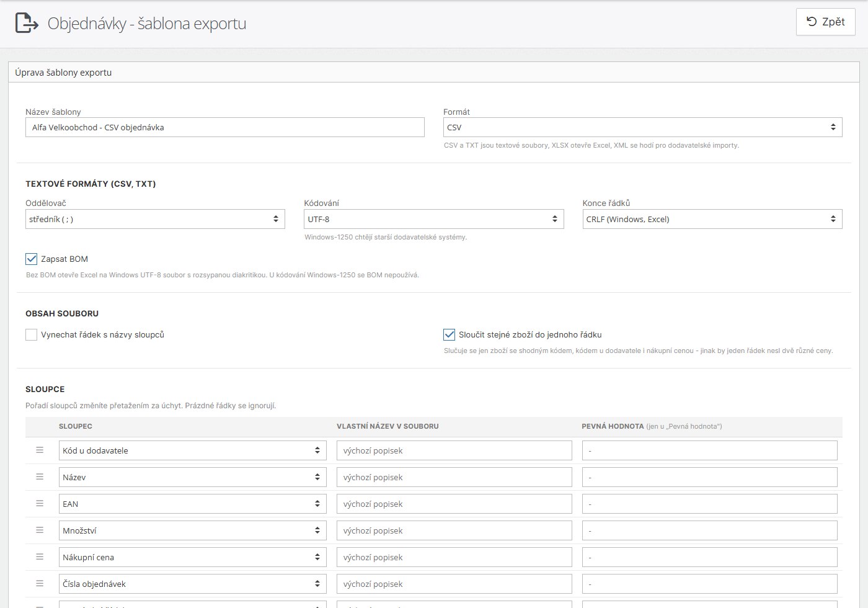Grab the drag handle of the Kód u dodavatele row
The image size is (868, 608).
[40, 450]
